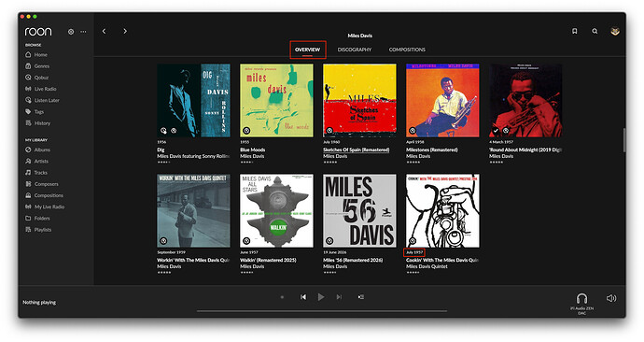Viewport: 644px width, 342px height.
Task: Open Composers in My Library
Action: coord(41,184)
